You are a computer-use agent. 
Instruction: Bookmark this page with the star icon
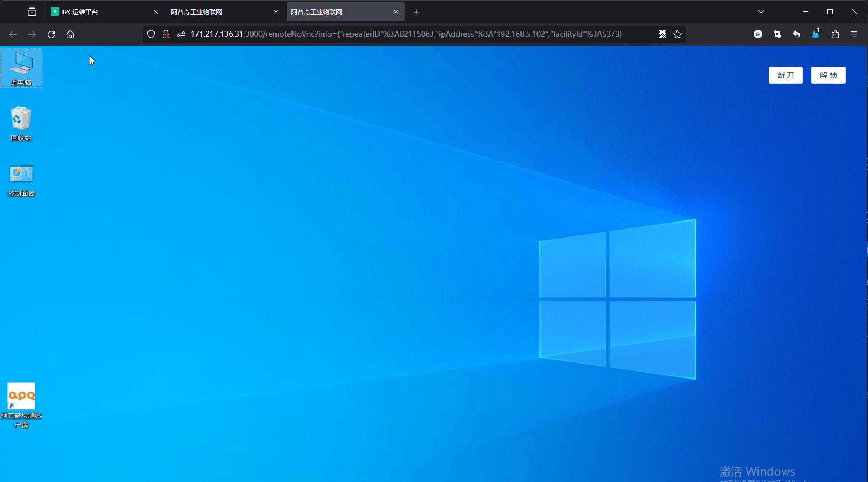point(677,34)
